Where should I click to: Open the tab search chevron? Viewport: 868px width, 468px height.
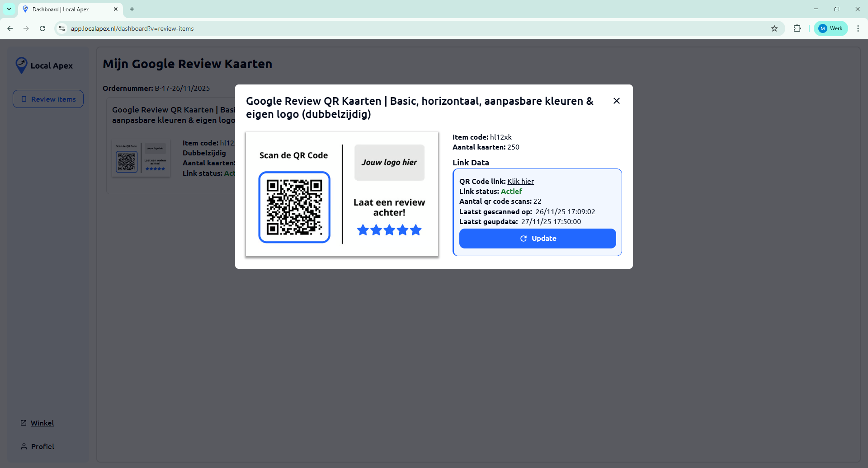click(9, 9)
